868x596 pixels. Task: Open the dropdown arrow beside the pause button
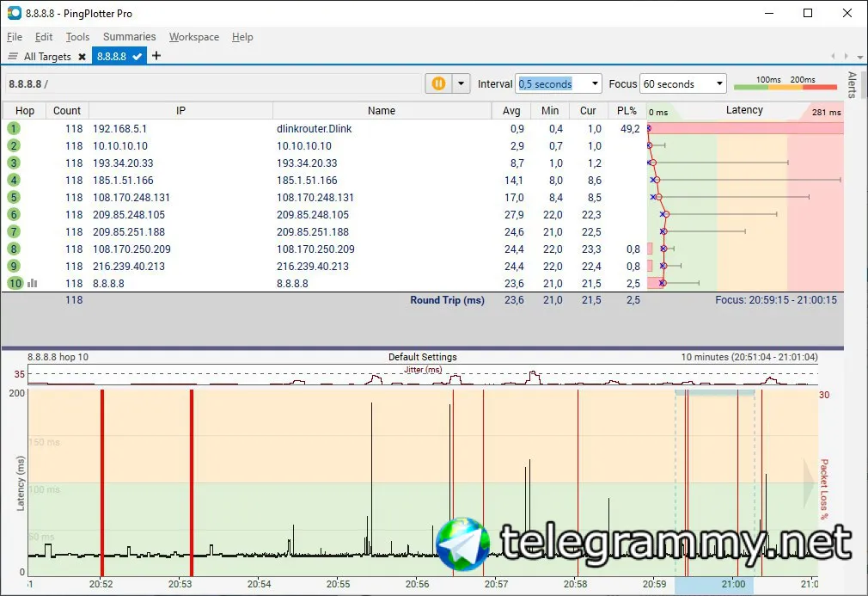point(461,83)
